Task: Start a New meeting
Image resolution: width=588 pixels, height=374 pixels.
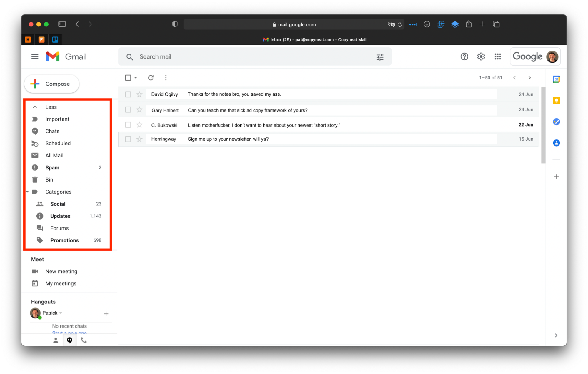Action: pyautogui.click(x=61, y=271)
